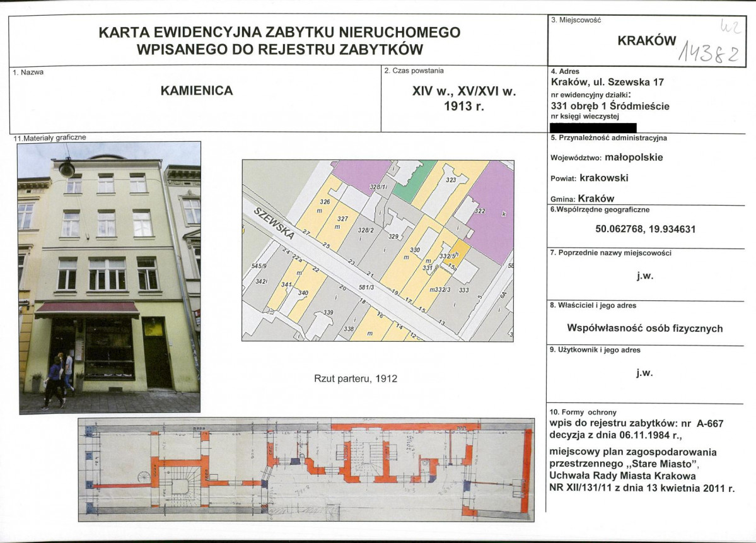This screenshot has height=543, width=756.
Task: Click parcel number 330 on the map
Action: (415, 250)
